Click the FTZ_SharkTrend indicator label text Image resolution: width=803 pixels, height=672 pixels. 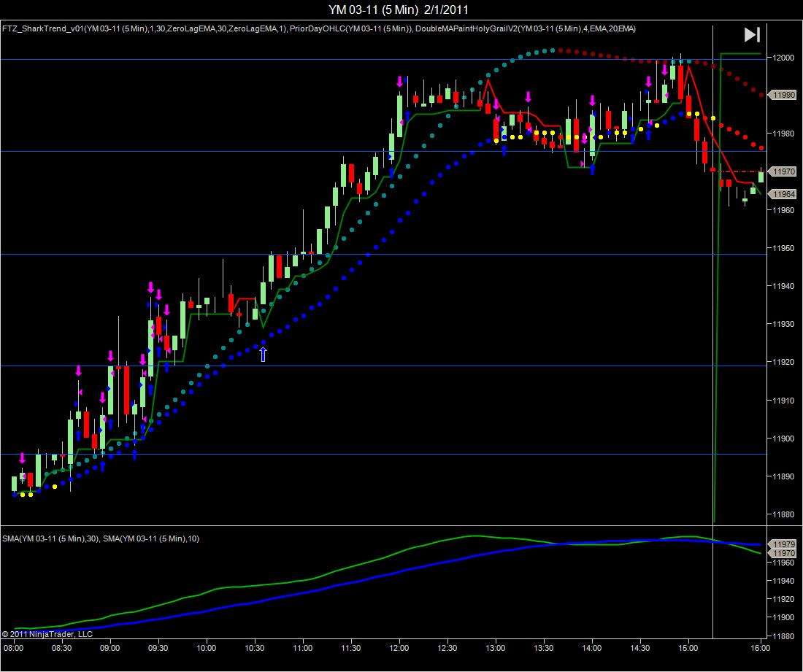(x=145, y=28)
